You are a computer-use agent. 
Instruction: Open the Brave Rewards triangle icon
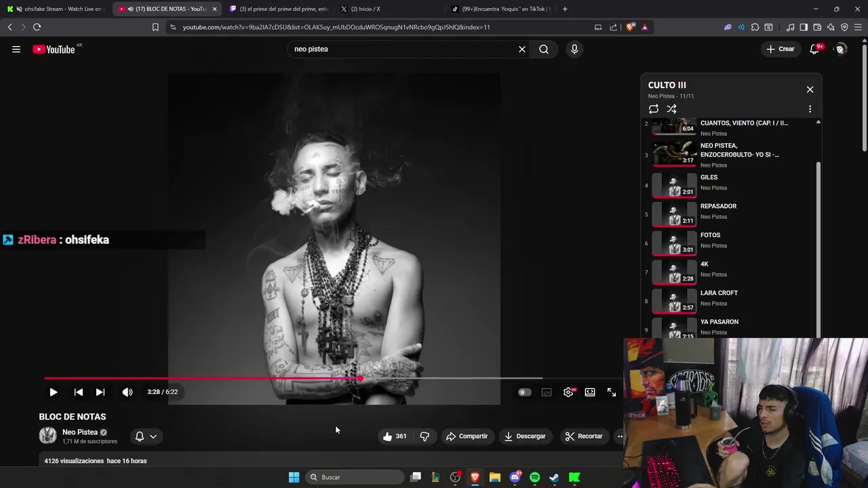click(644, 27)
